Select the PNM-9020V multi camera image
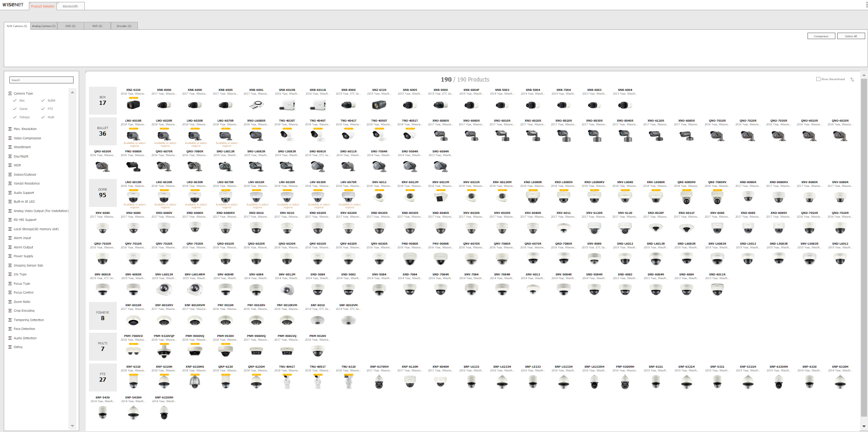Image resolution: width=868 pixels, height=432 pixels. point(318,351)
